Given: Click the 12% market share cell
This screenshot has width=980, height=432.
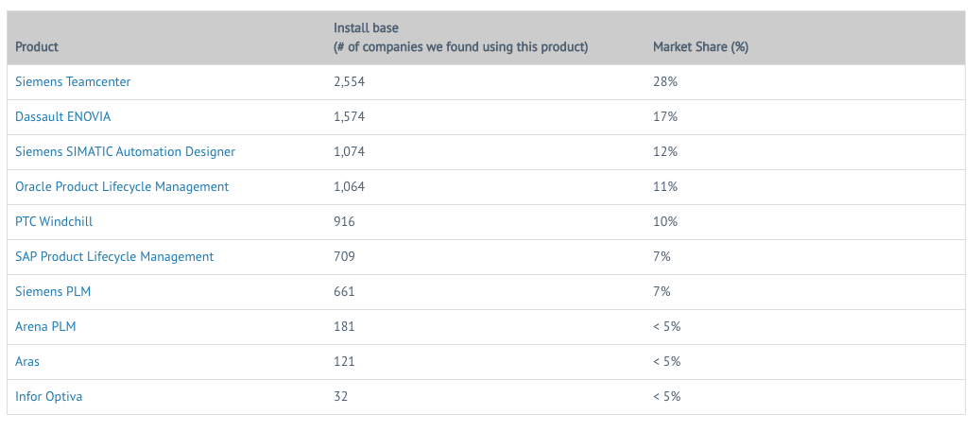Looking at the screenshot, I should [x=665, y=152].
